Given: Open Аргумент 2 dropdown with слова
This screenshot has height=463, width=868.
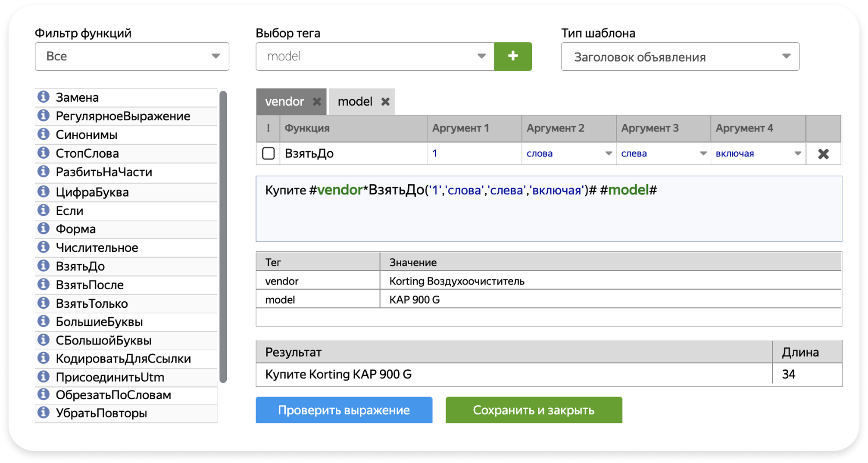Looking at the screenshot, I should (x=568, y=153).
